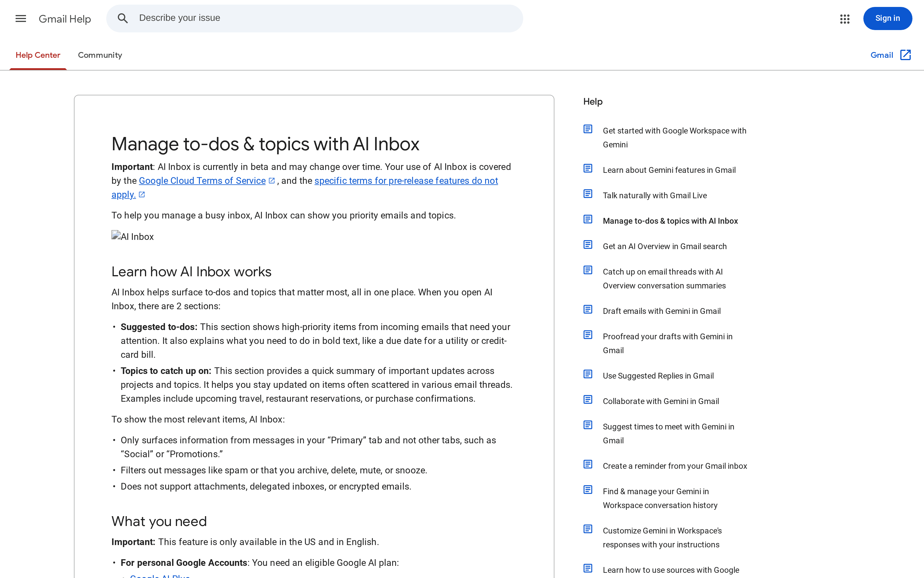Click article icon beside Customize Gemini in Workspace's responses
The width and height of the screenshot is (924, 578).
click(x=588, y=529)
